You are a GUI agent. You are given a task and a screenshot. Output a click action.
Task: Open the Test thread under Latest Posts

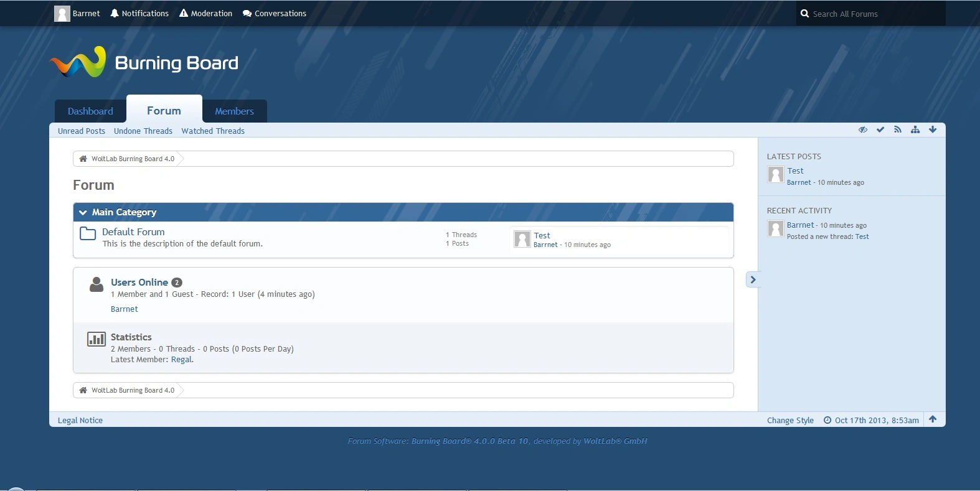(x=796, y=171)
